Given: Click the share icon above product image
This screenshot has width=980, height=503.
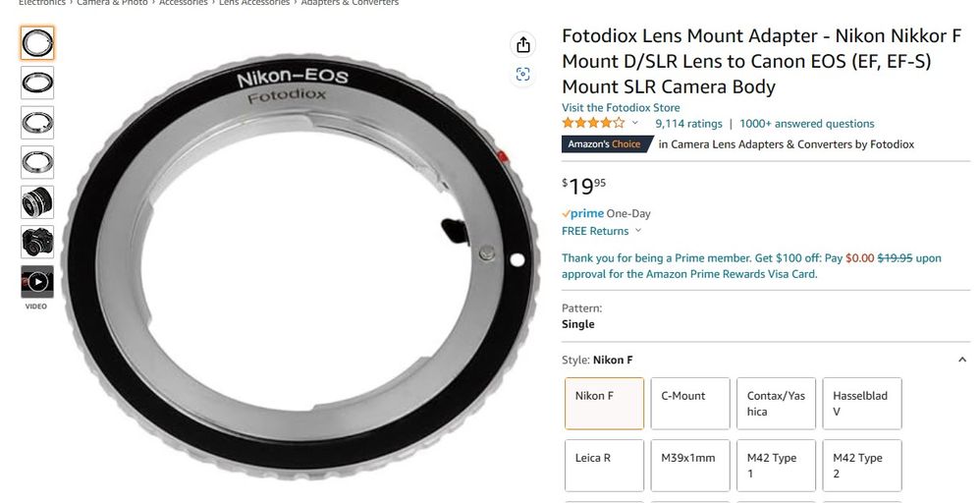Looking at the screenshot, I should [x=522, y=45].
